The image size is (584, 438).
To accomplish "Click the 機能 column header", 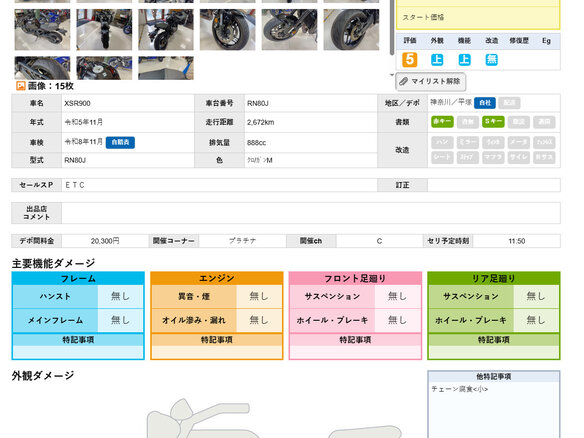I will pyautogui.click(x=464, y=41).
